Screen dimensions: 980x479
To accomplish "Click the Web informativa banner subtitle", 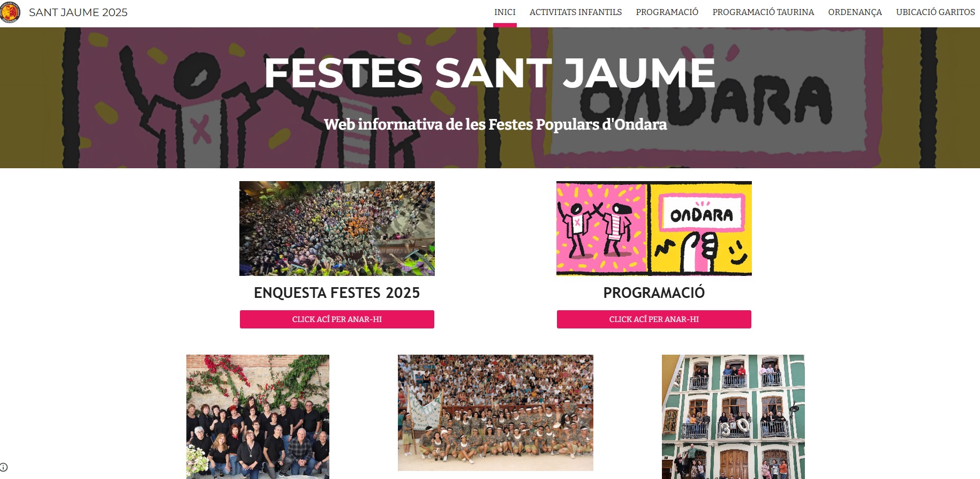I will (x=495, y=125).
